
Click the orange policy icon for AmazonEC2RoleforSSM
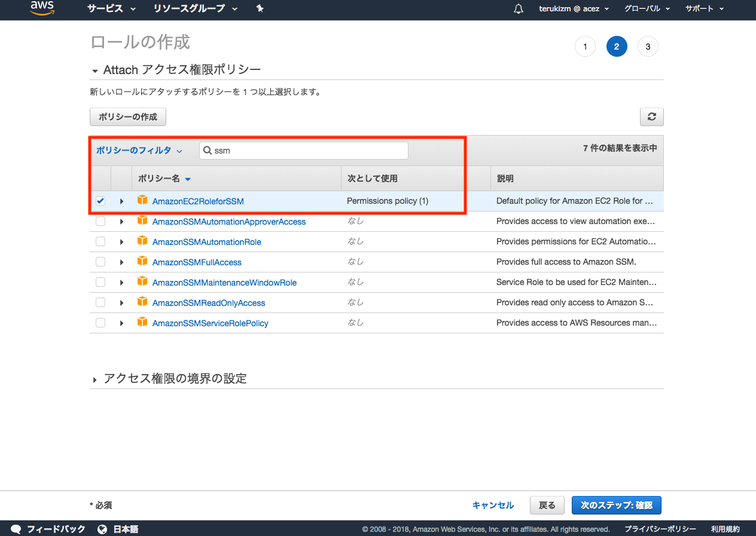coord(142,200)
